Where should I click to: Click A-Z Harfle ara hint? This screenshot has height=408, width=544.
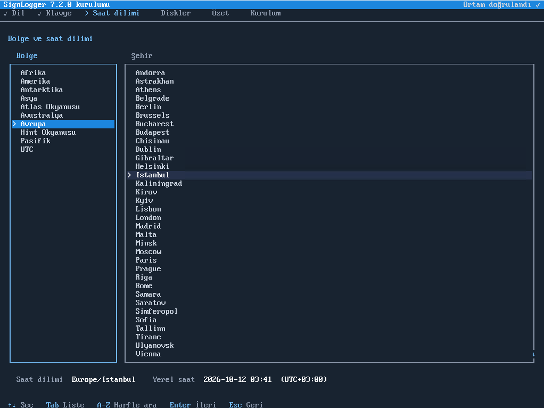point(127,405)
